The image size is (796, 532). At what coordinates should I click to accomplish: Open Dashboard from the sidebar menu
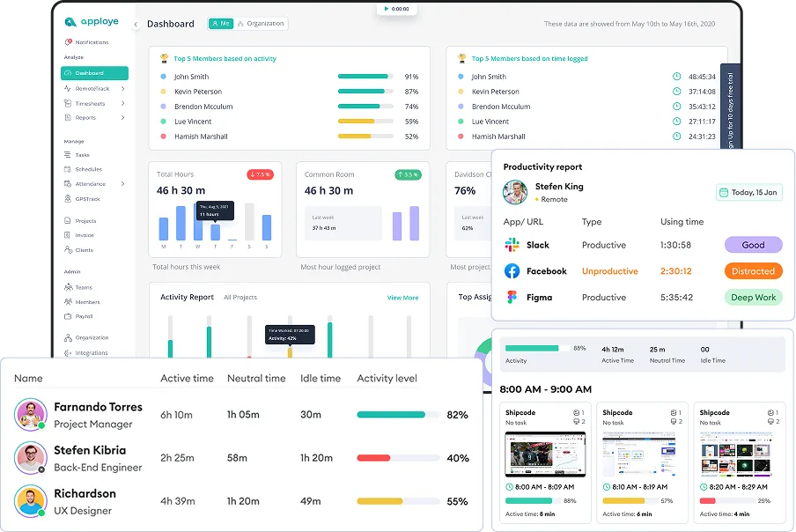92,73
